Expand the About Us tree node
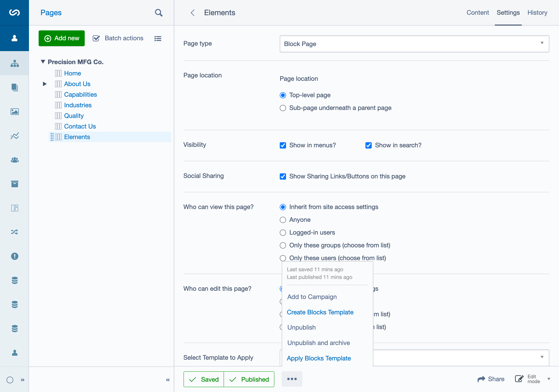This screenshot has height=392, width=559. coord(45,84)
